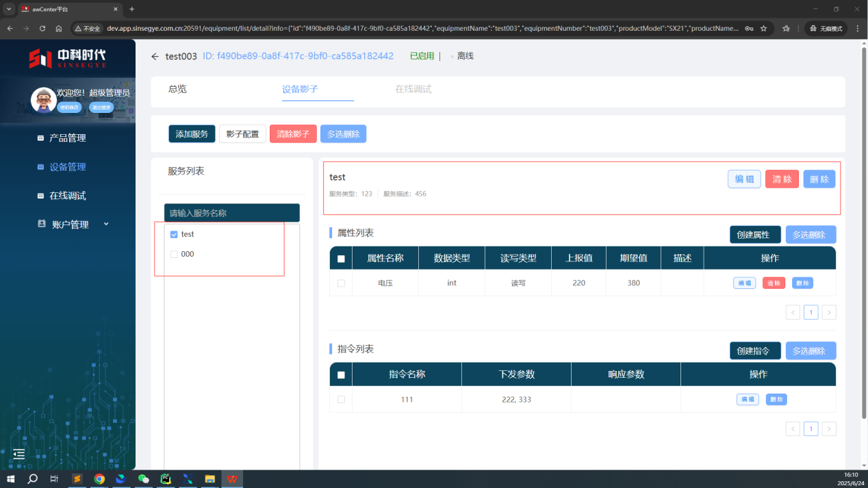The width and height of the screenshot is (868, 488).
Task: Expand the 账户管理 sidebar menu
Action: pyautogui.click(x=71, y=224)
